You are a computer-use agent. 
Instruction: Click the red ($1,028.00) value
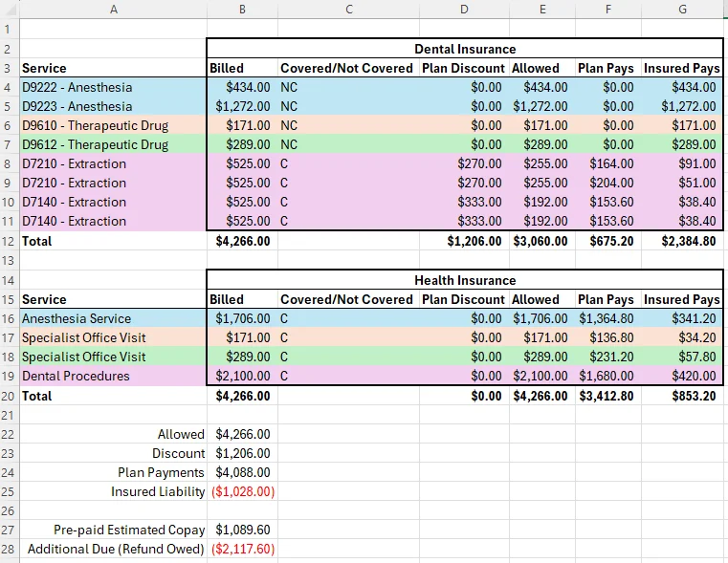point(242,491)
